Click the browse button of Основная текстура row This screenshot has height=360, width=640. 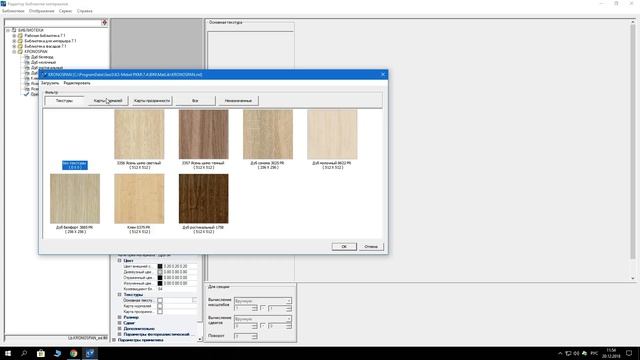pos(194,300)
